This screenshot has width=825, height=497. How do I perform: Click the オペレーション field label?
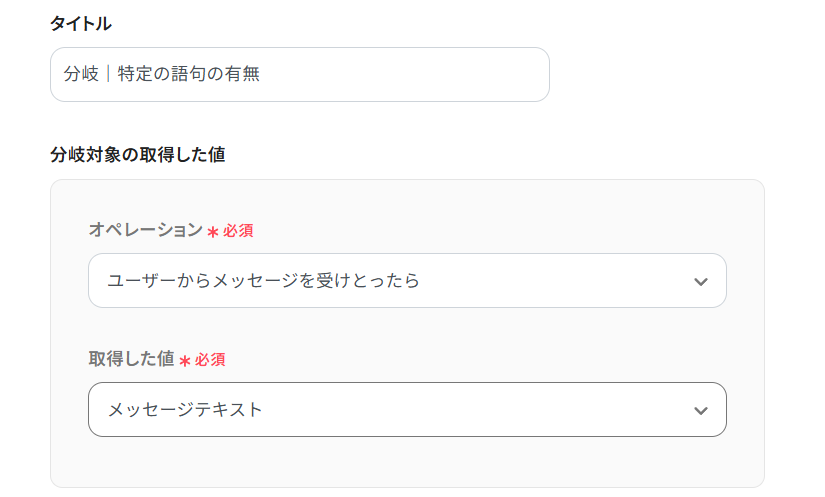pos(145,230)
